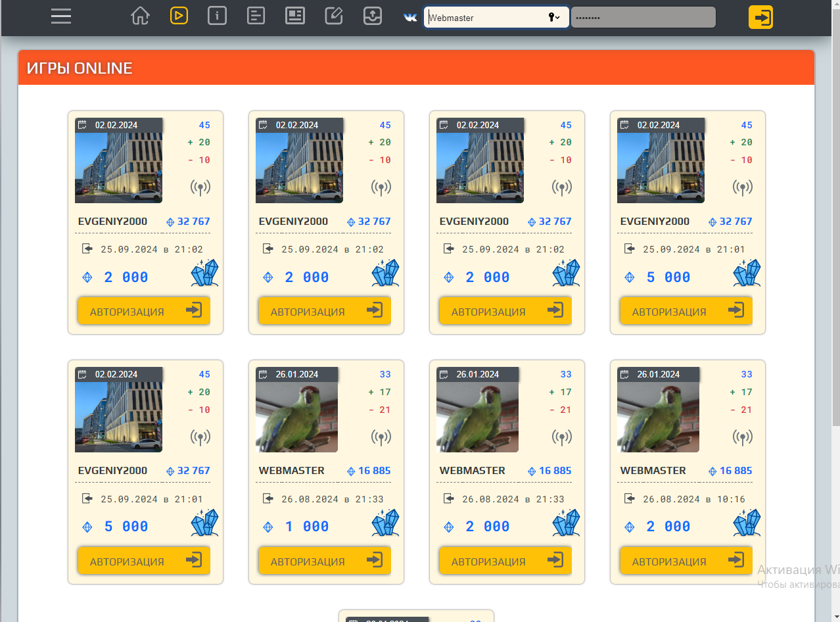The height and width of the screenshot is (622, 840).
Task: Open parrot thumbnail on WEBMASTER card logged 10:16
Action: pos(658,417)
